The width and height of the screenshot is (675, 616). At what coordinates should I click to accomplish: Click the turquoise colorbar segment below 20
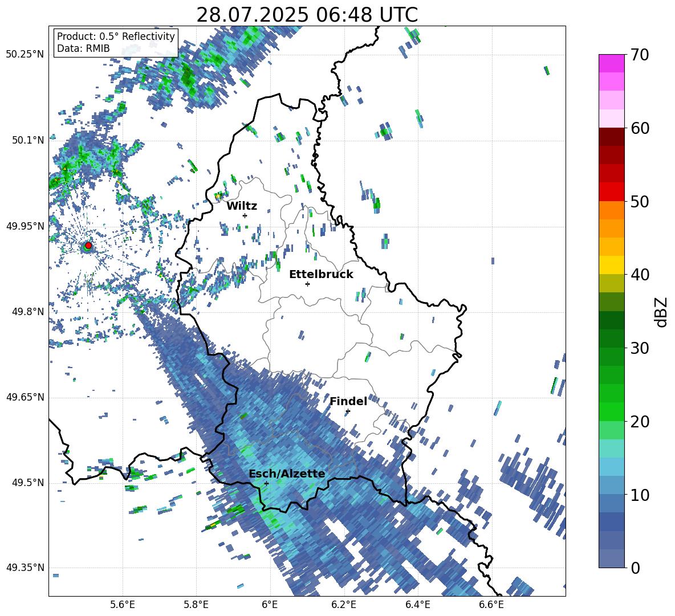pyautogui.click(x=611, y=448)
